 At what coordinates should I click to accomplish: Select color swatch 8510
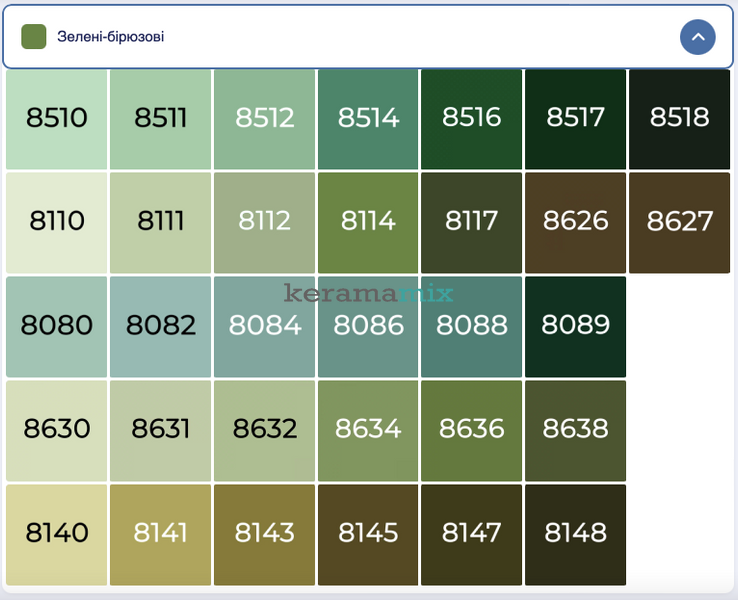[56, 119]
